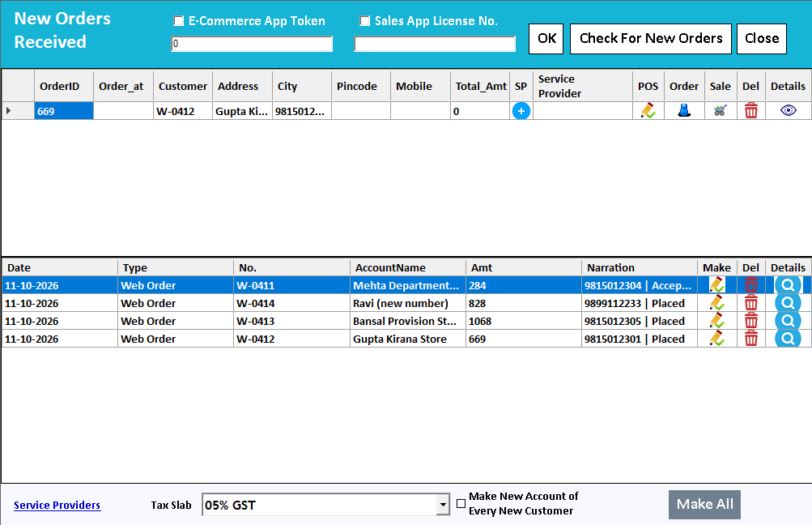Viewport: 812px width, 525px height.
Task: Select the city cell 9815012...
Action: 301,111
